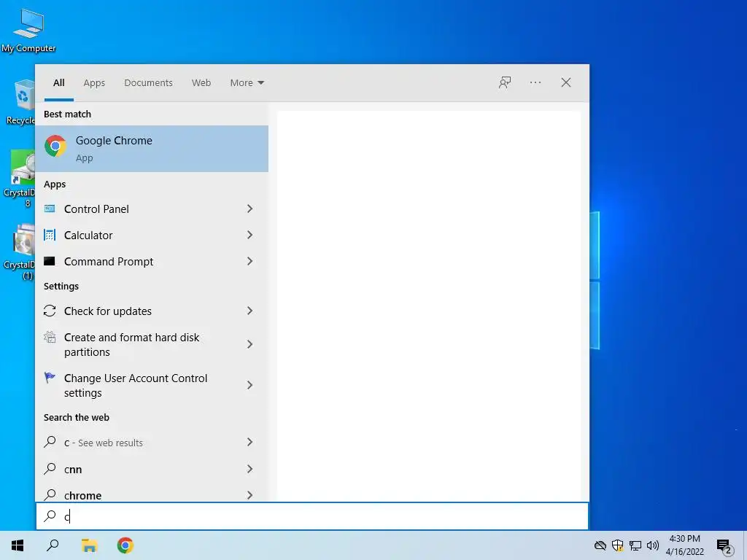
Task: Open the notification center icon
Action: 724,546
